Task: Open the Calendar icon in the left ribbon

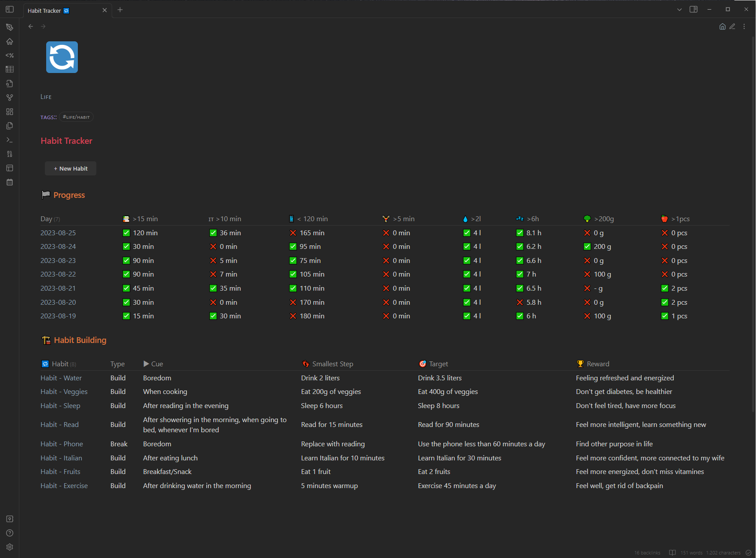Action: (10, 182)
